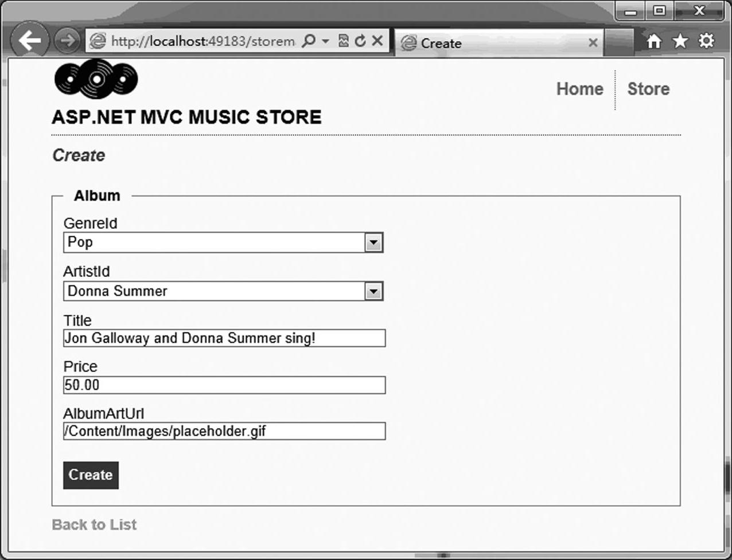The height and width of the screenshot is (560, 732).
Task: Click the compatibility view icon in address bar
Action: (x=343, y=41)
